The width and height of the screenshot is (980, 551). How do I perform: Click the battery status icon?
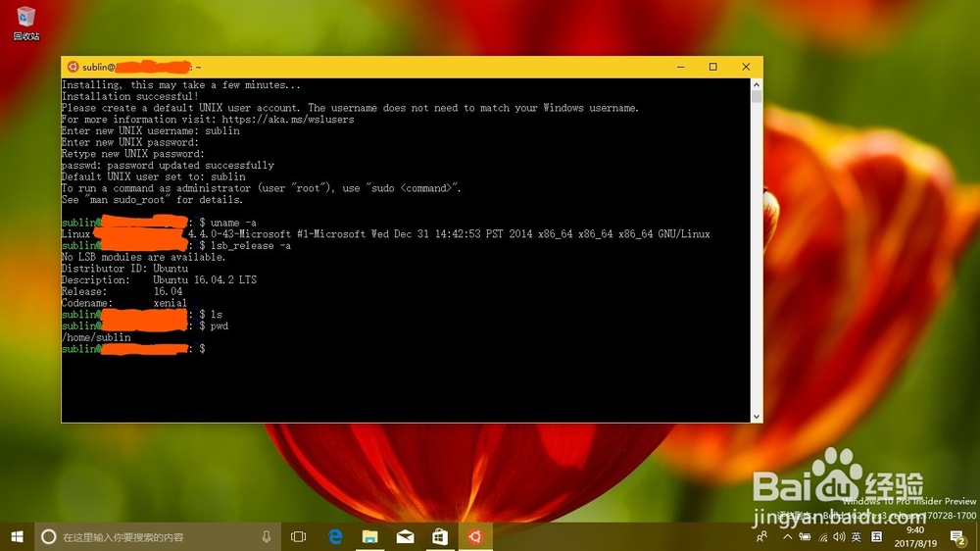click(805, 536)
